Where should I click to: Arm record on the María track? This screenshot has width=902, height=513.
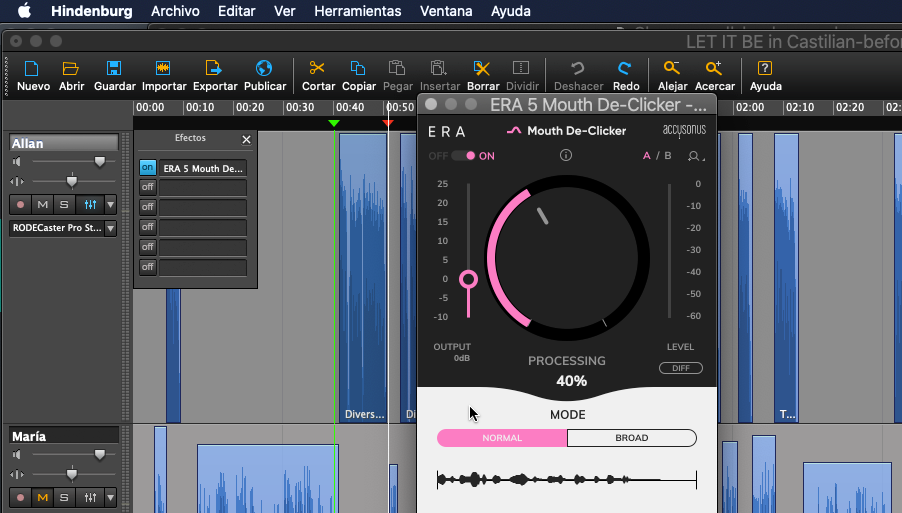(21, 497)
